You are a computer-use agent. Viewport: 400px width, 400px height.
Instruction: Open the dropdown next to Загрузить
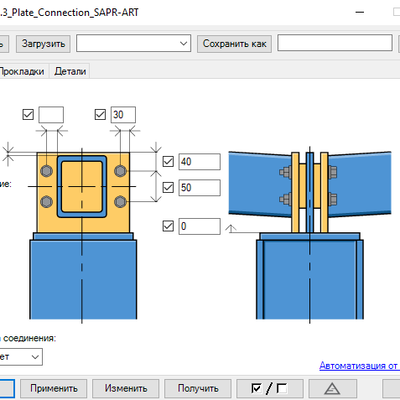pos(134,43)
